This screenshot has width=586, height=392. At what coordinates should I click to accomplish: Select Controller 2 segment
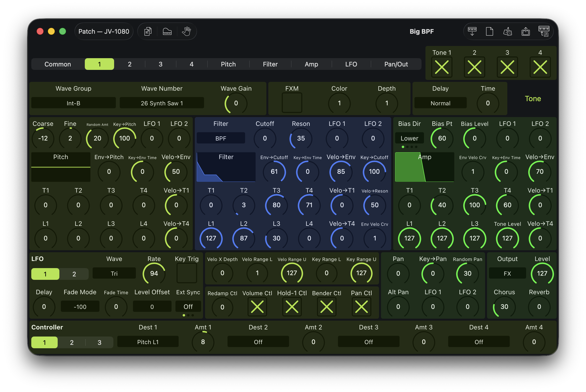(72, 342)
